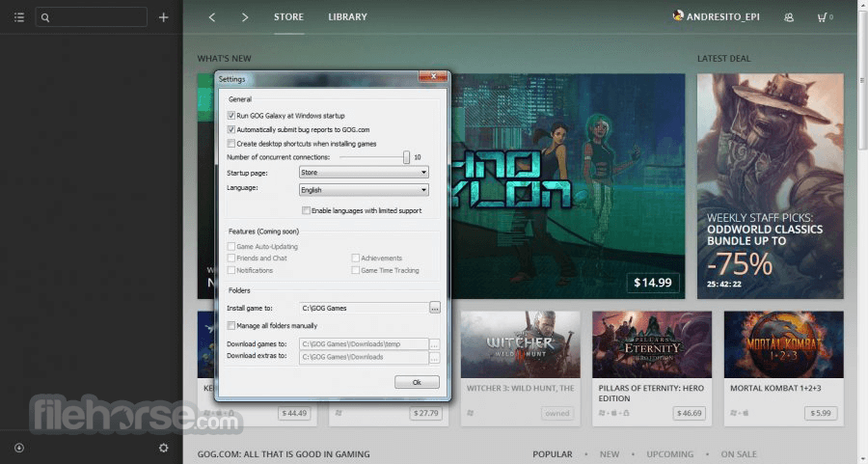The width and height of the screenshot is (868, 464).
Task: Open Pillars of Eternity Hero Edition thumbnail
Action: 652,344
